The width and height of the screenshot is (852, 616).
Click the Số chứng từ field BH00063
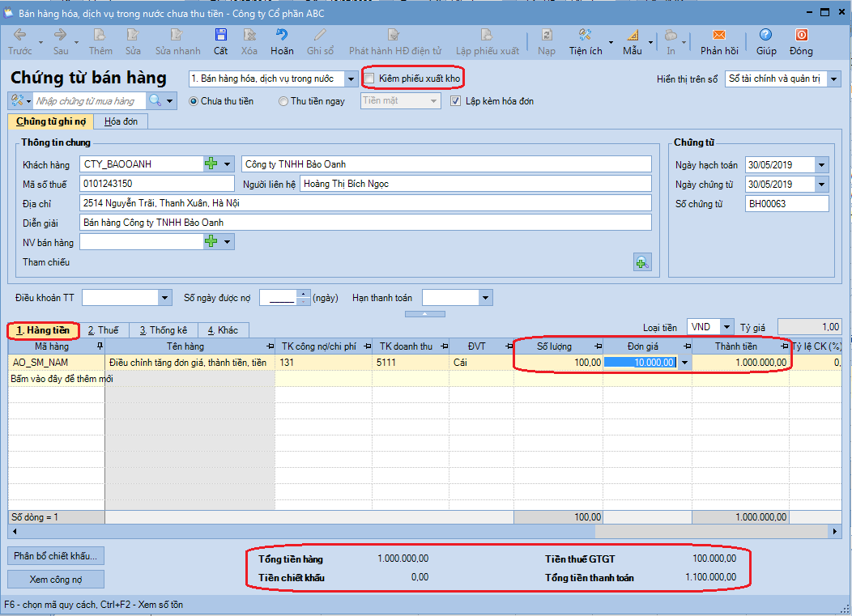(x=786, y=204)
